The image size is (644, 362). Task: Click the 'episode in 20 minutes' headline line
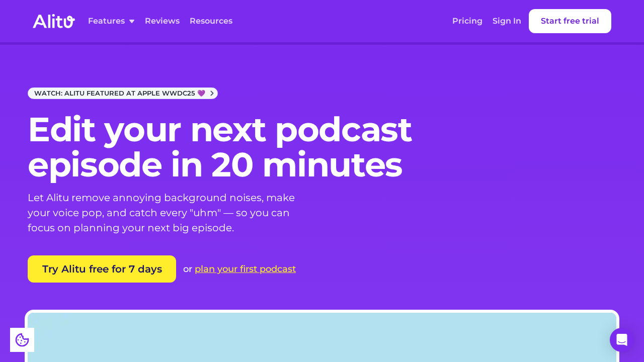click(215, 165)
